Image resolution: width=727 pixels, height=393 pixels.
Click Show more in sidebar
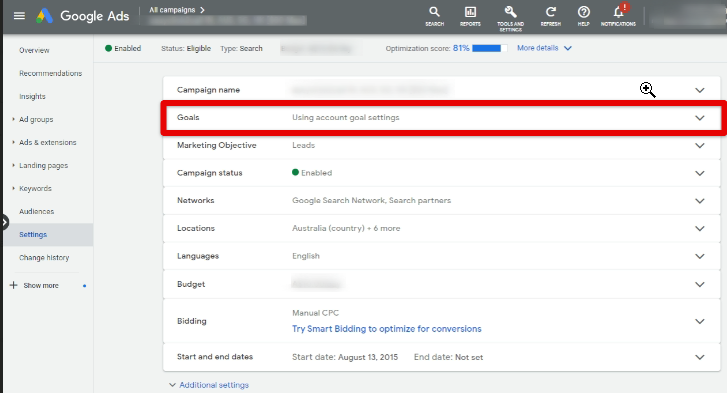(x=41, y=285)
